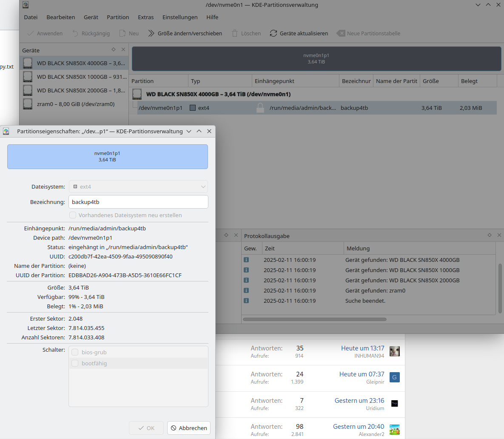Float the Geräte panel via diamond icon

[x=114, y=49]
